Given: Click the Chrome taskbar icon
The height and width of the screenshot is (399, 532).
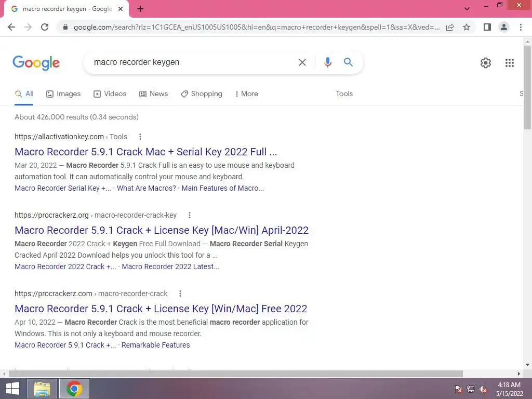Looking at the screenshot, I should (74, 389).
